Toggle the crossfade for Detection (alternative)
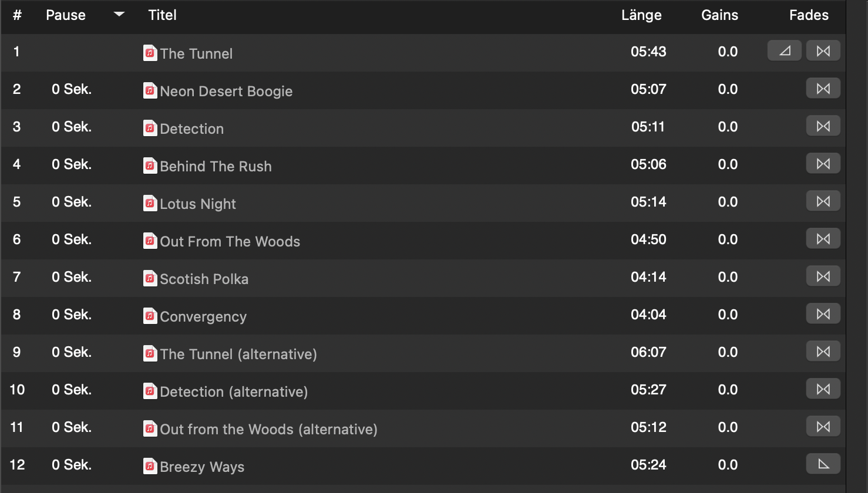868x493 pixels. click(x=823, y=389)
